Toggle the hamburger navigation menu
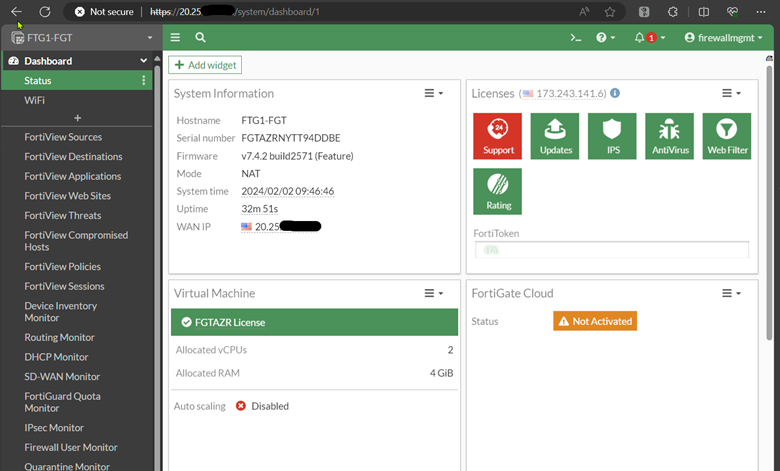Image resolution: width=780 pixels, height=471 pixels. point(176,37)
